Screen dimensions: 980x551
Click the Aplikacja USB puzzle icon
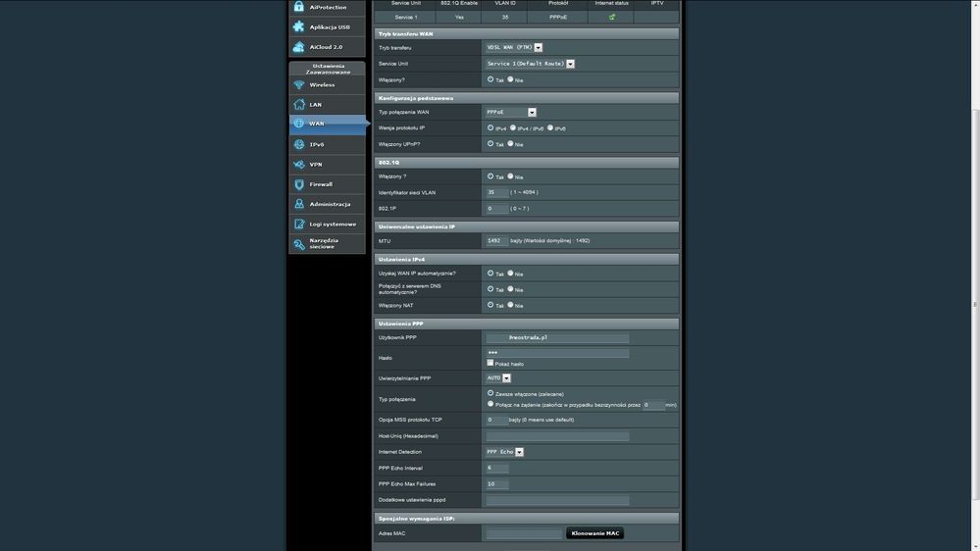pos(299,26)
